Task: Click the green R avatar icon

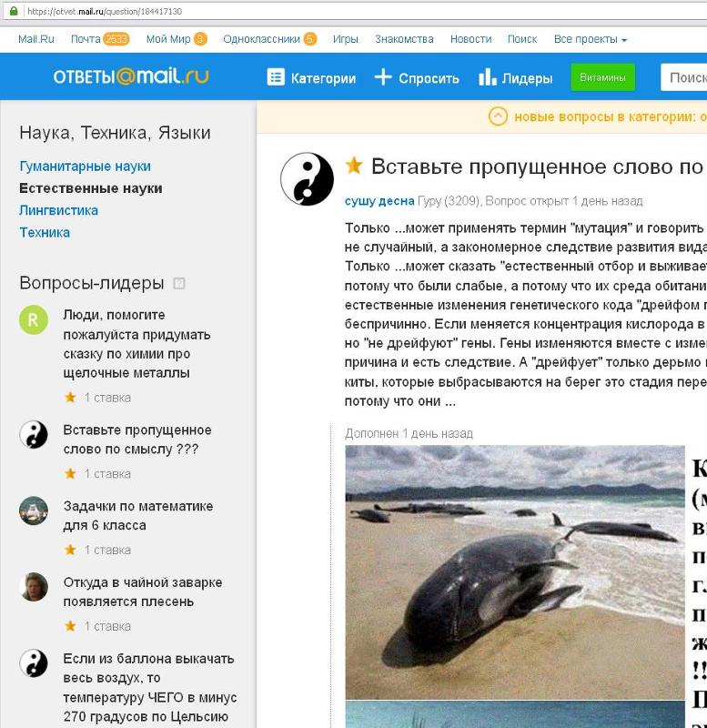Action: coord(34,320)
